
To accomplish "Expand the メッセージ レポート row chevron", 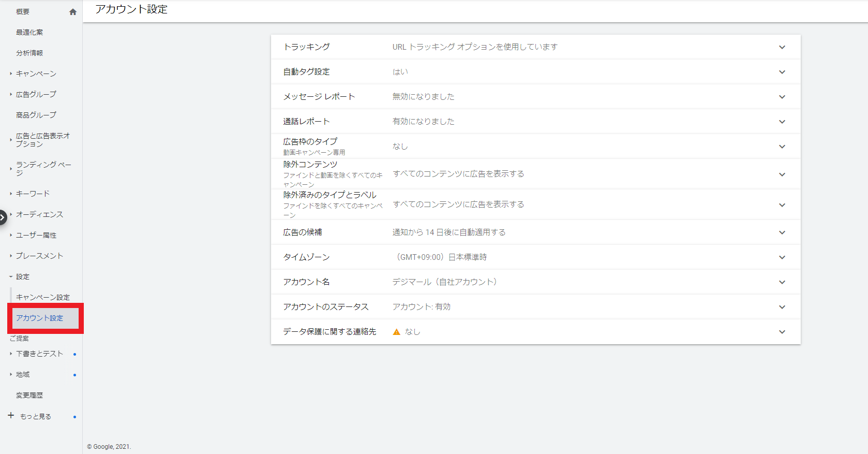I will pyautogui.click(x=782, y=97).
